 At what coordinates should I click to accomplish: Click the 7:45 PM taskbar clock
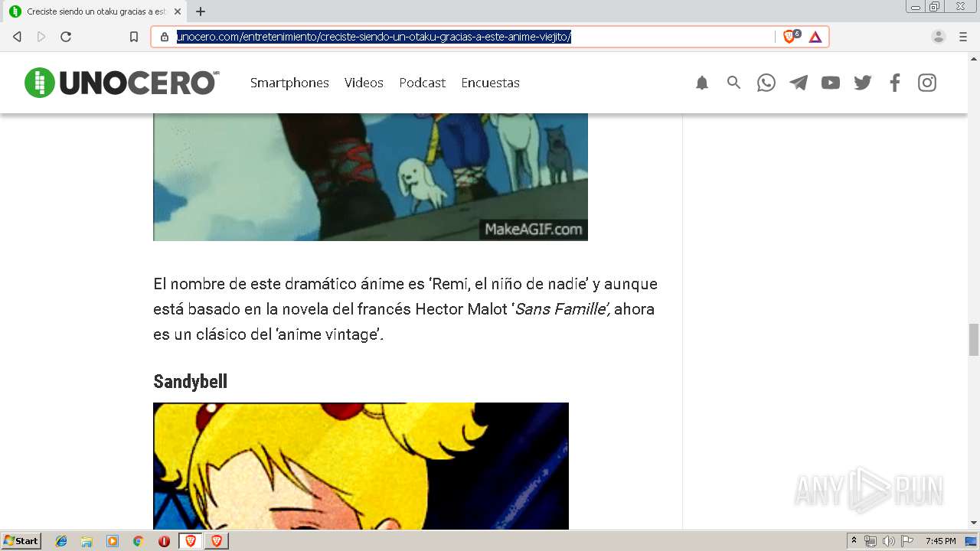[x=940, y=541]
